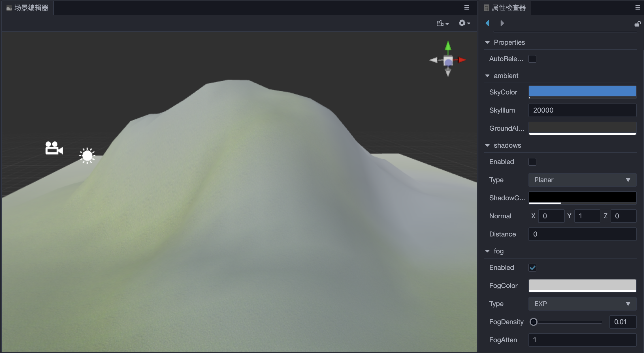Open the ShadowColor black swatch

(x=583, y=198)
